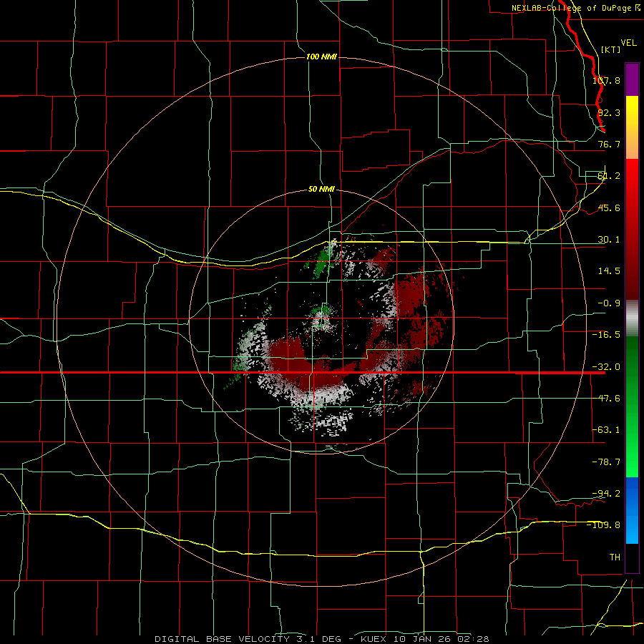Click the 76.7 velocity scale value
The image size is (644, 644).
pyautogui.click(x=609, y=144)
